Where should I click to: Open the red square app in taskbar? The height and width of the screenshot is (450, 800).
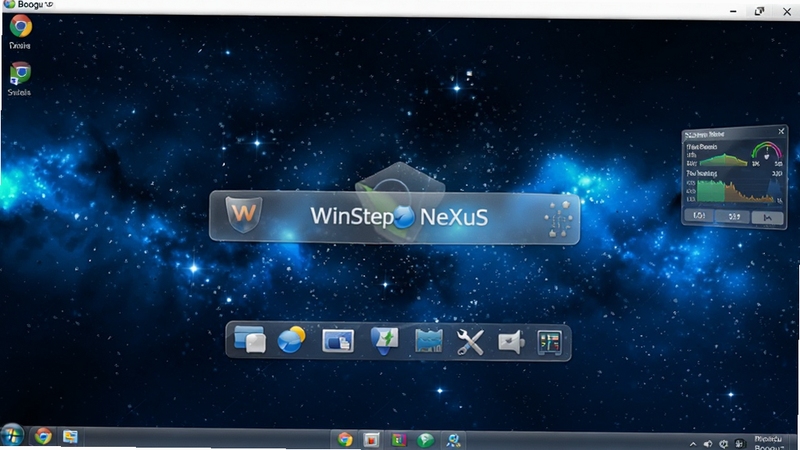coord(371,439)
